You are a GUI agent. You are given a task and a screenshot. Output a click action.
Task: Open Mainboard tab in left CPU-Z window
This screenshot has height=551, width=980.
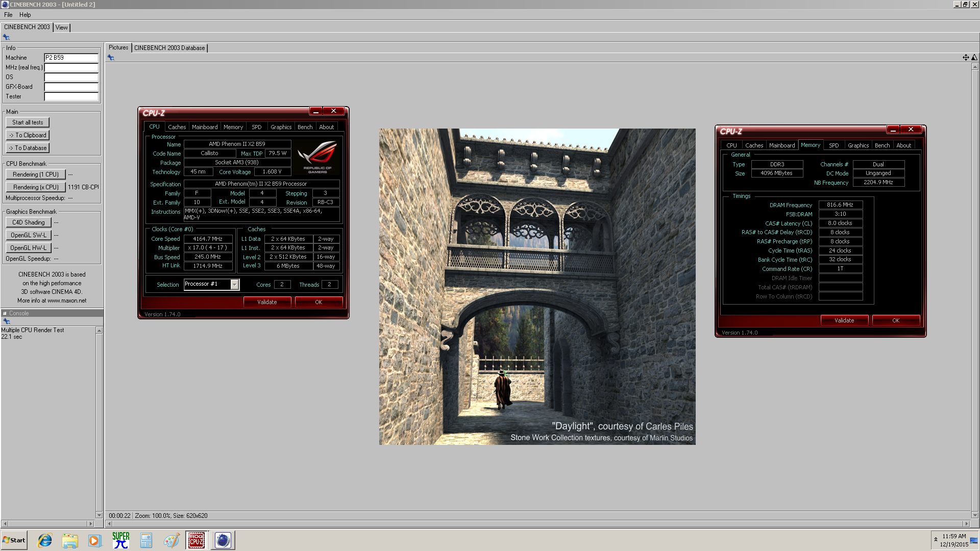(205, 127)
